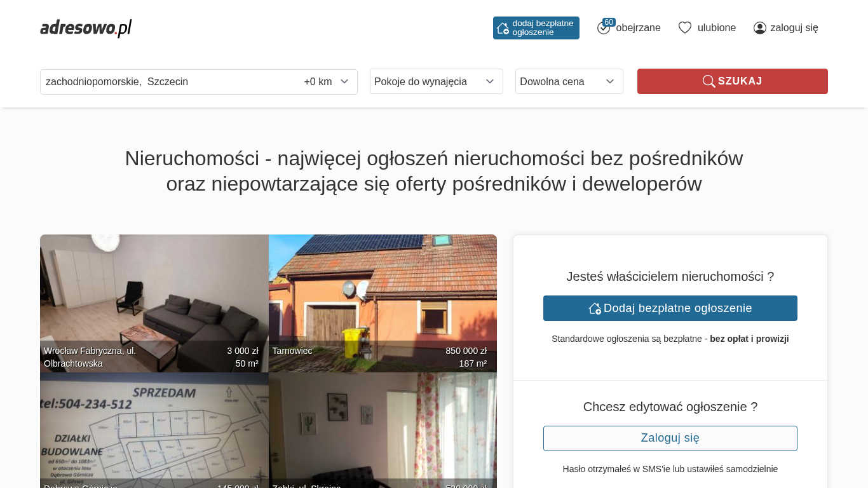Open the Działki budowlane plot listing photo
This screenshot has width=868, height=488.
pos(154,430)
